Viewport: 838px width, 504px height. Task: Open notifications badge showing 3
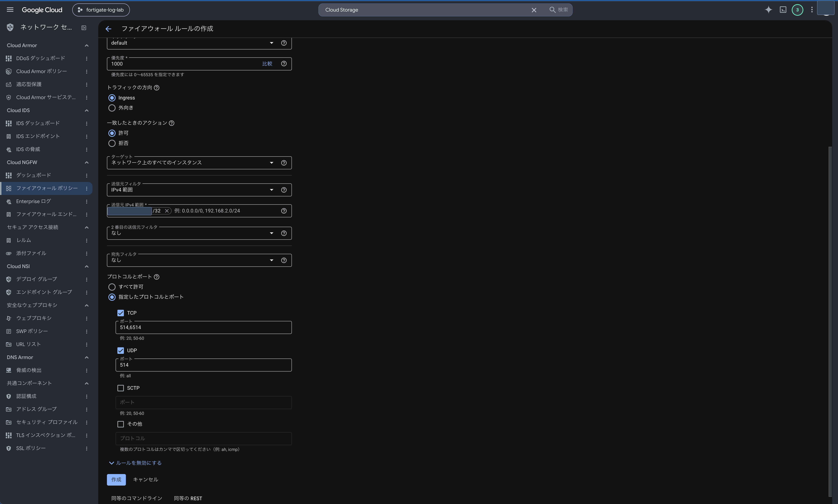tap(797, 10)
